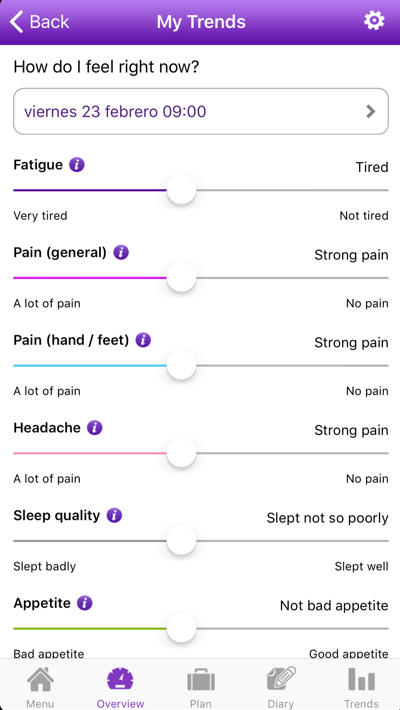Go Back to previous screen
Image resolution: width=400 pixels, height=710 pixels.
39,22
